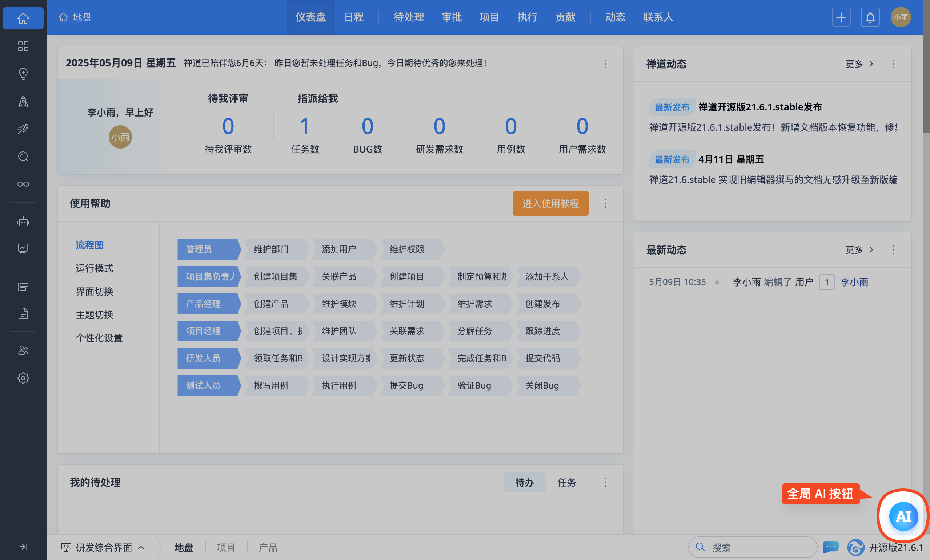Collapse the left sidebar with arrow icon
This screenshot has width=930, height=560.
coord(23,547)
